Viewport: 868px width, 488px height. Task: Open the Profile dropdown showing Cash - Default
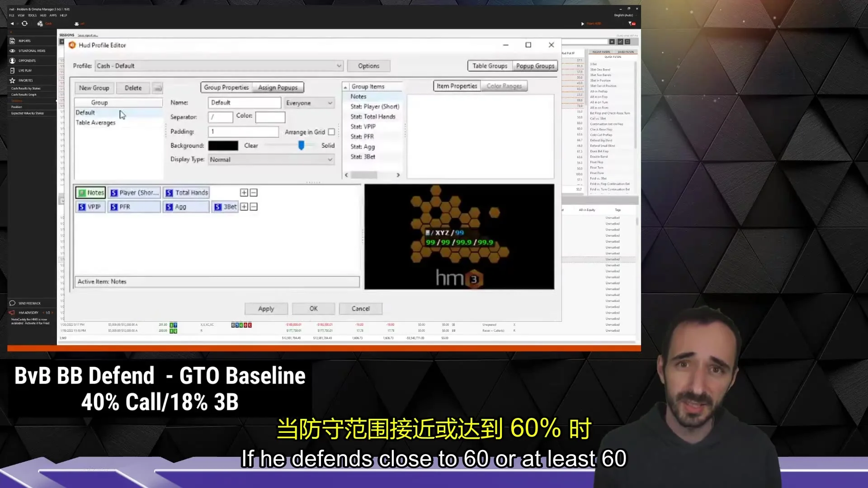pyautogui.click(x=219, y=66)
